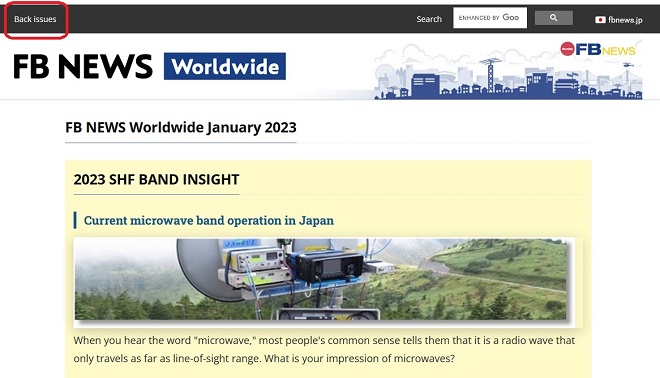
Task: Click the microwave equipment article photo
Action: pyautogui.click(x=321, y=279)
